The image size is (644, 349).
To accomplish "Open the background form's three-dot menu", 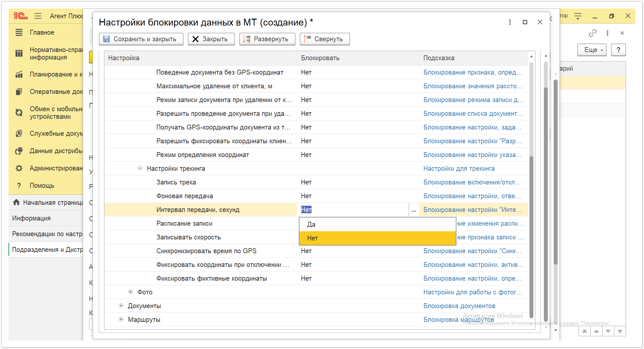I will [x=607, y=33].
